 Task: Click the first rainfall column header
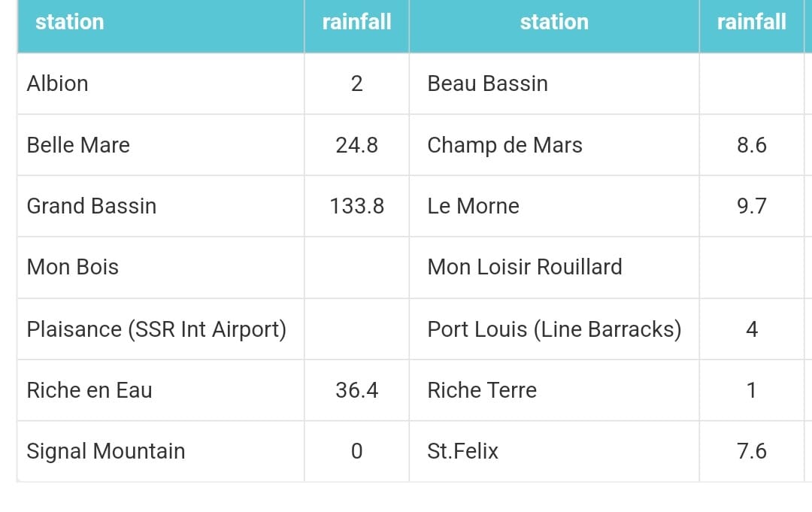[x=356, y=22]
